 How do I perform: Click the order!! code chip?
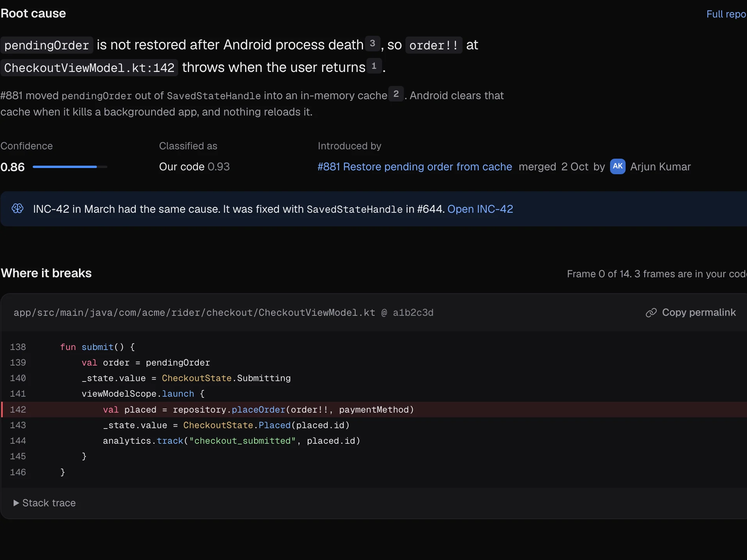[434, 45]
